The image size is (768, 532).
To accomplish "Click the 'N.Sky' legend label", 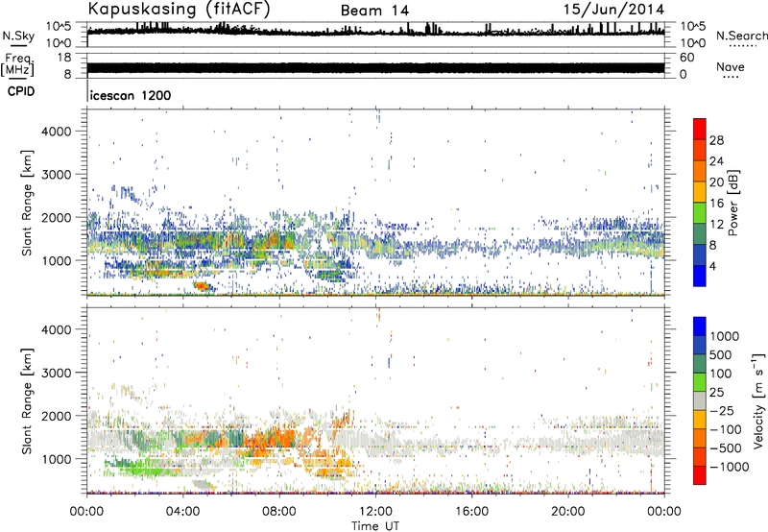I will pyautogui.click(x=18, y=36).
